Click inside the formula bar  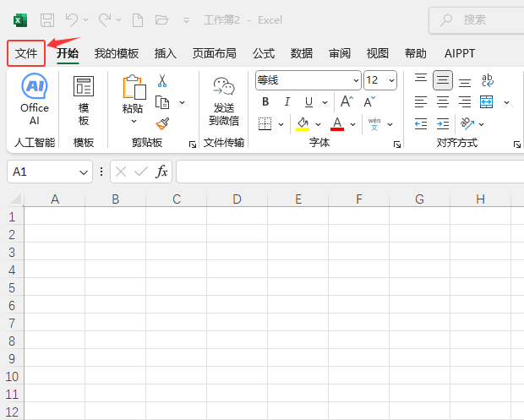350,172
